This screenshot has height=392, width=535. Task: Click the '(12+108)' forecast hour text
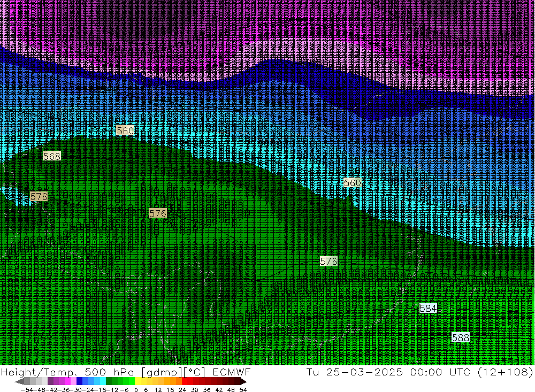pos(506,372)
